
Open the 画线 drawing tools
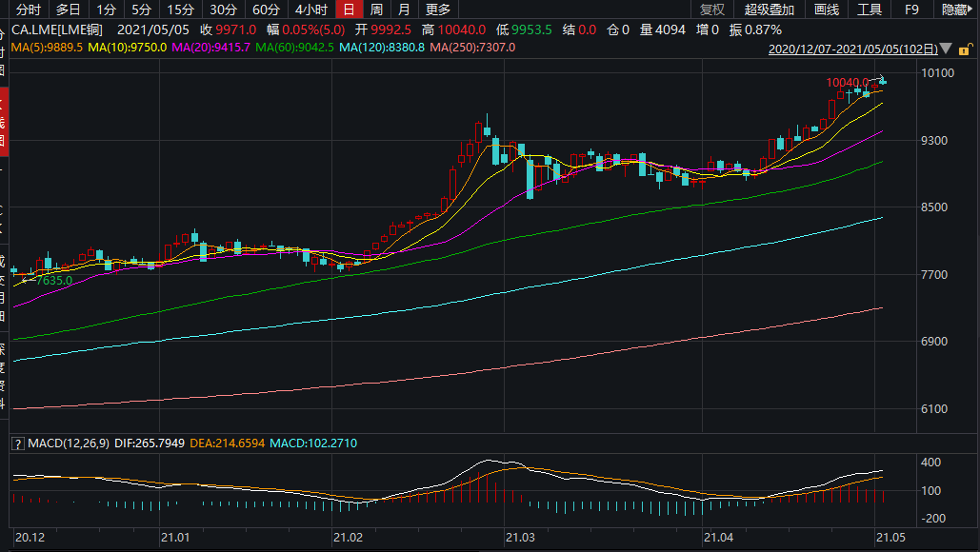point(827,10)
